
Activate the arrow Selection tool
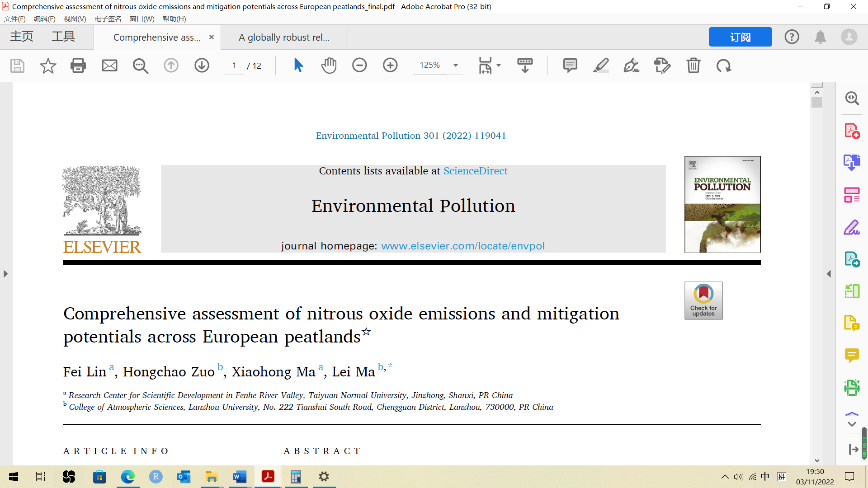click(x=298, y=66)
